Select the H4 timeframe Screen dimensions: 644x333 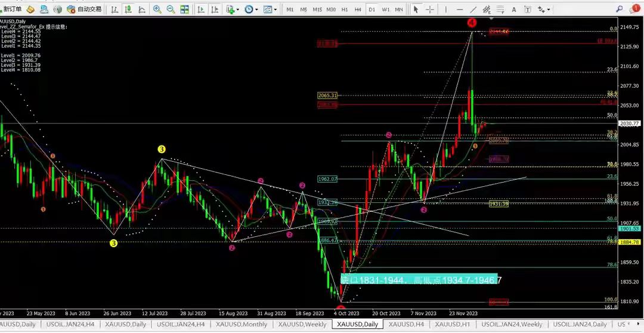point(358,10)
